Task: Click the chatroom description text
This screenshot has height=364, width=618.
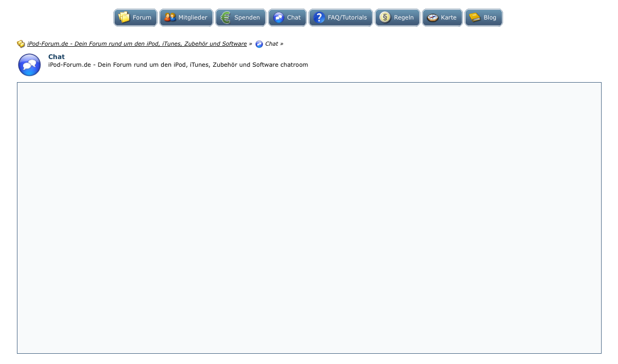Action: click(x=178, y=65)
